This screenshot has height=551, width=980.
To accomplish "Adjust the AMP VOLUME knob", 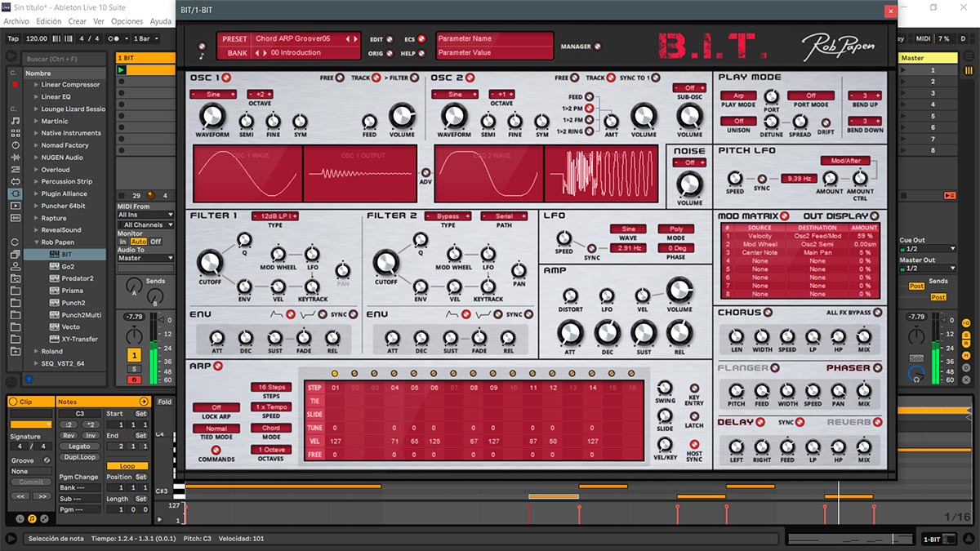I will click(679, 291).
